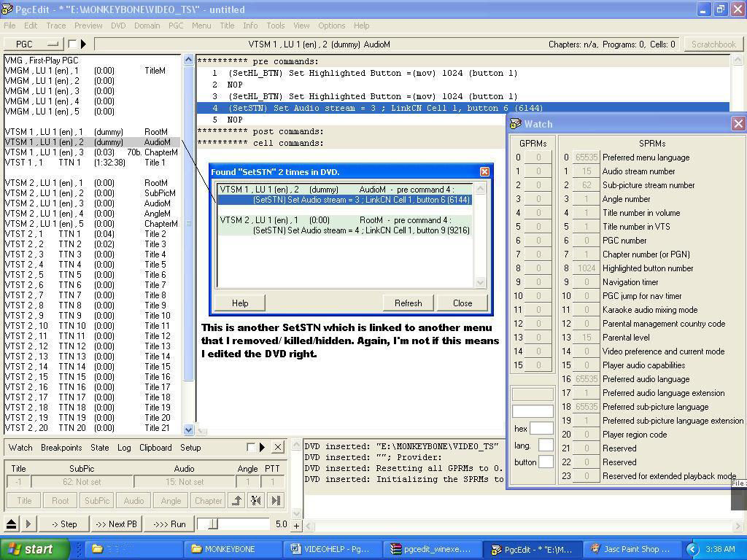Open the DVD menu
Image resolution: width=747 pixels, height=560 pixels.
point(118,26)
